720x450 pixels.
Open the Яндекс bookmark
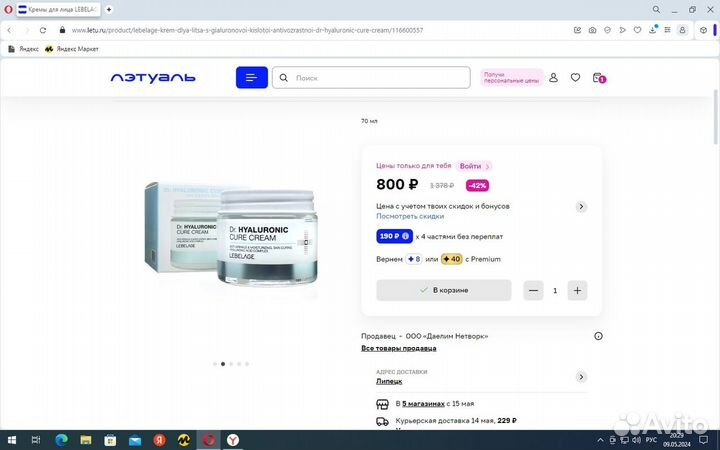[x=23, y=49]
